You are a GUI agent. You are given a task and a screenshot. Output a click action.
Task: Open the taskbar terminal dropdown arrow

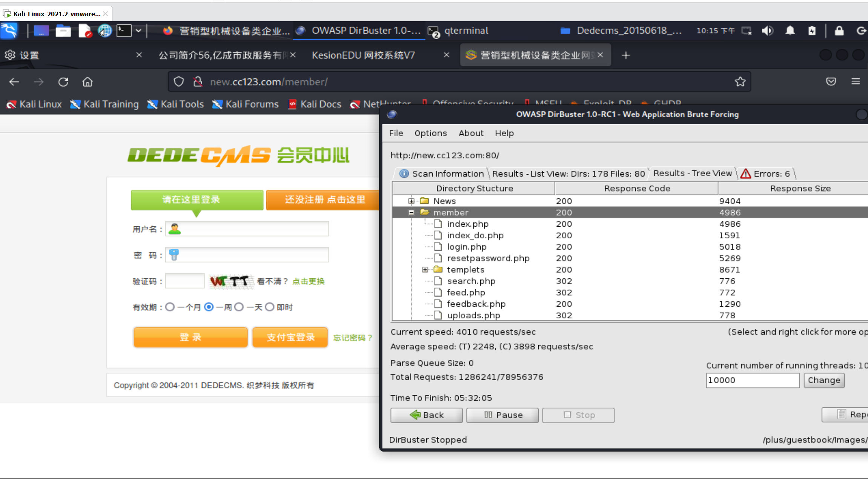click(x=138, y=31)
